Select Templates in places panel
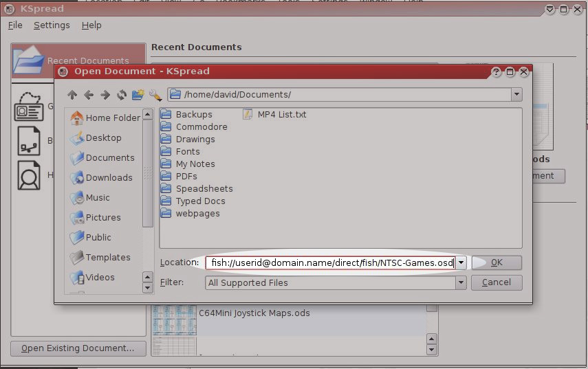588x369 pixels. [100, 258]
